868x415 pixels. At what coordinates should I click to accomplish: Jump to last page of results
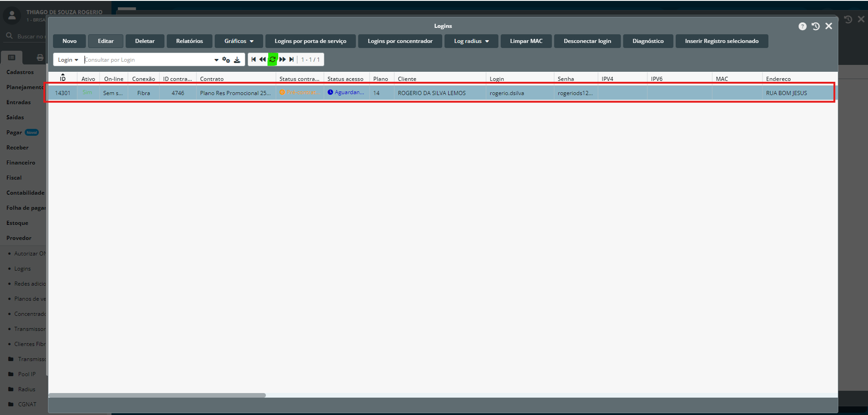coord(291,59)
